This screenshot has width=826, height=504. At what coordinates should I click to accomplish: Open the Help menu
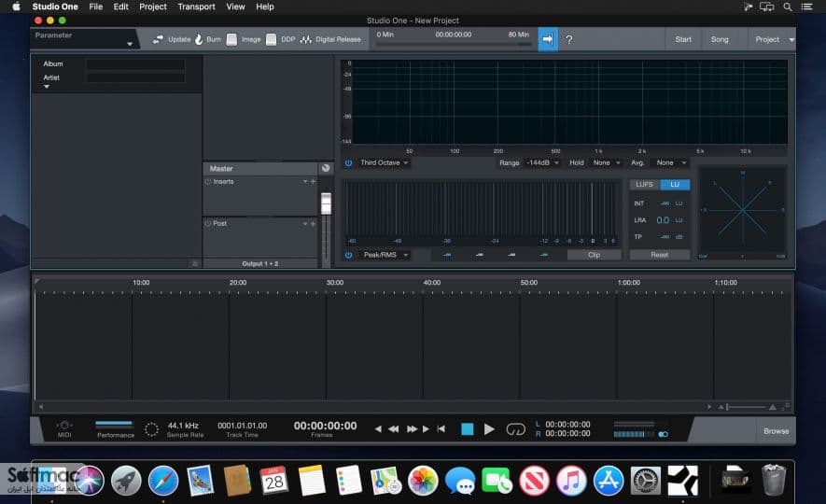coord(264,7)
